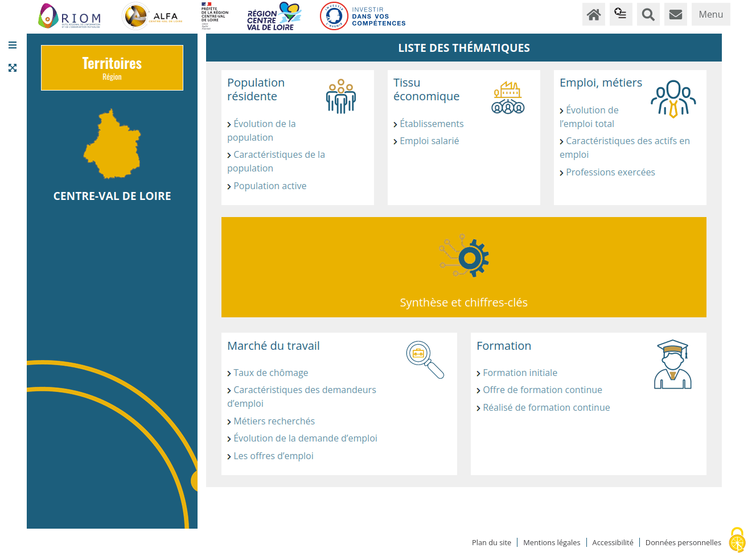Image resolution: width=756 pixels, height=560 pixels.
Task: Open Formation initiale link
Action: (520, 373)
